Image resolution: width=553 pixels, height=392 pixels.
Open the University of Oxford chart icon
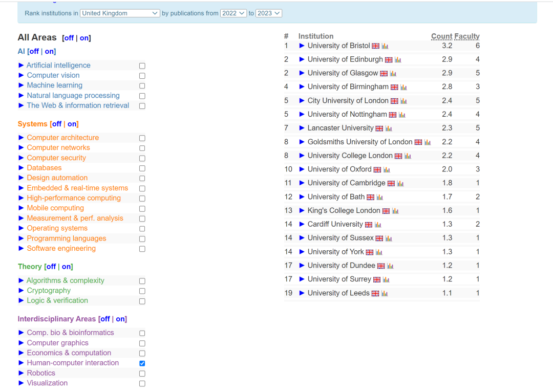pos(387,170)
